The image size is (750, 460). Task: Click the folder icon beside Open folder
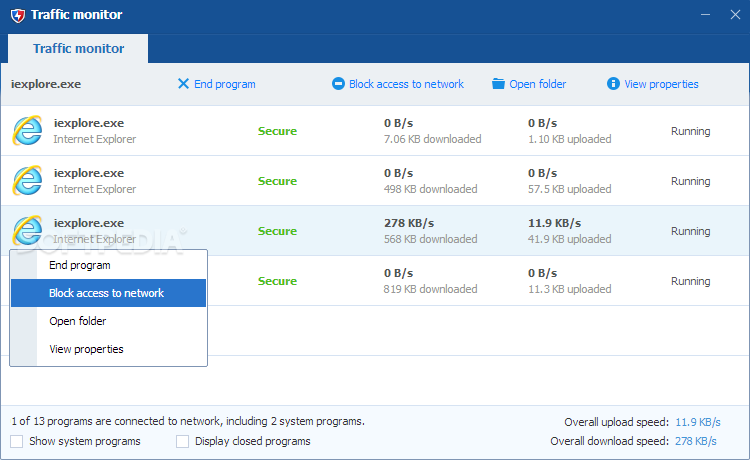498,84
